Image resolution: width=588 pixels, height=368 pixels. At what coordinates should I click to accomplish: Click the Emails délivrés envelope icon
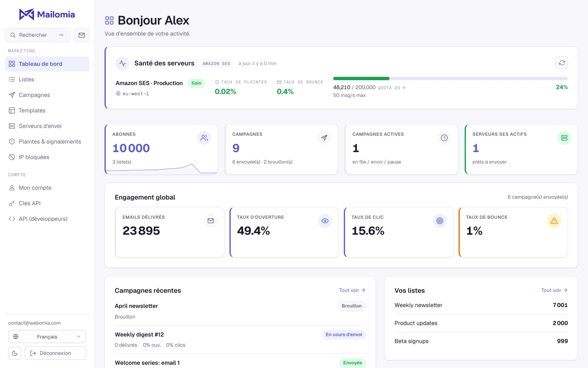(211, 221)
